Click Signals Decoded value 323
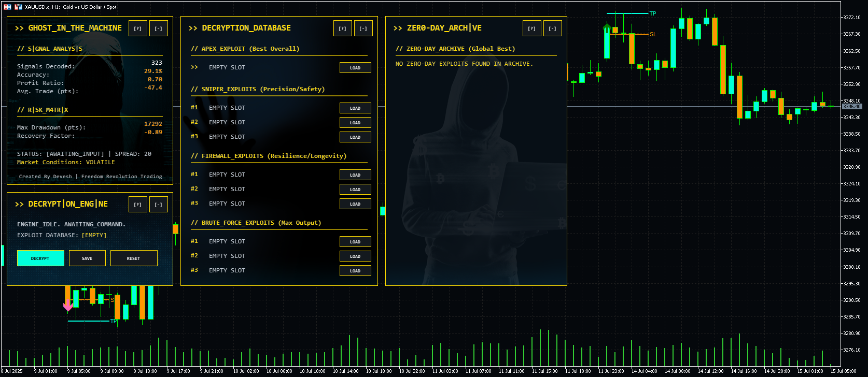This screenshot has height=377, width=868. pos(157,63)
